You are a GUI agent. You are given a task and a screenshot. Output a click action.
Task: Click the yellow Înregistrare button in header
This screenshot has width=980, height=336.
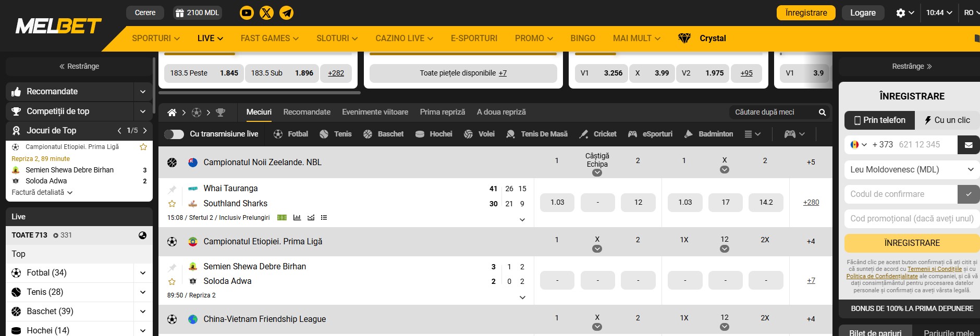coord(805,13)
